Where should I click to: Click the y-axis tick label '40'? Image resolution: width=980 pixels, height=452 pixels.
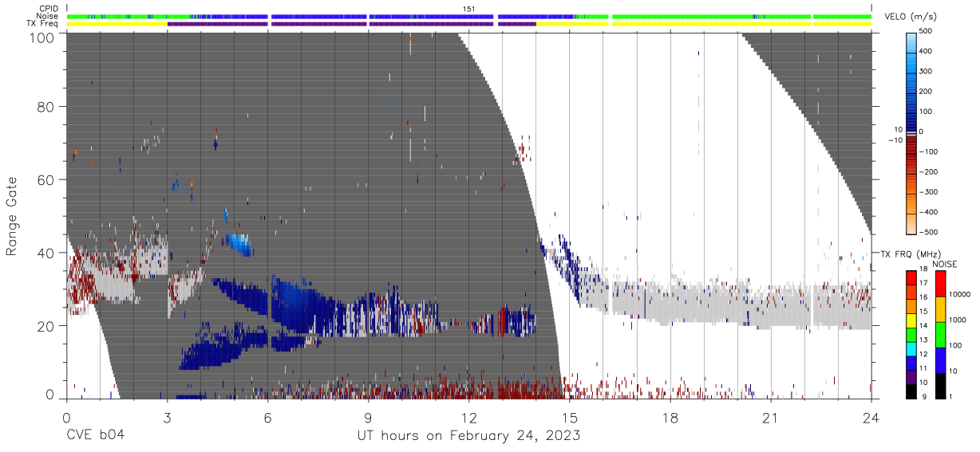[x=46, y=253]
